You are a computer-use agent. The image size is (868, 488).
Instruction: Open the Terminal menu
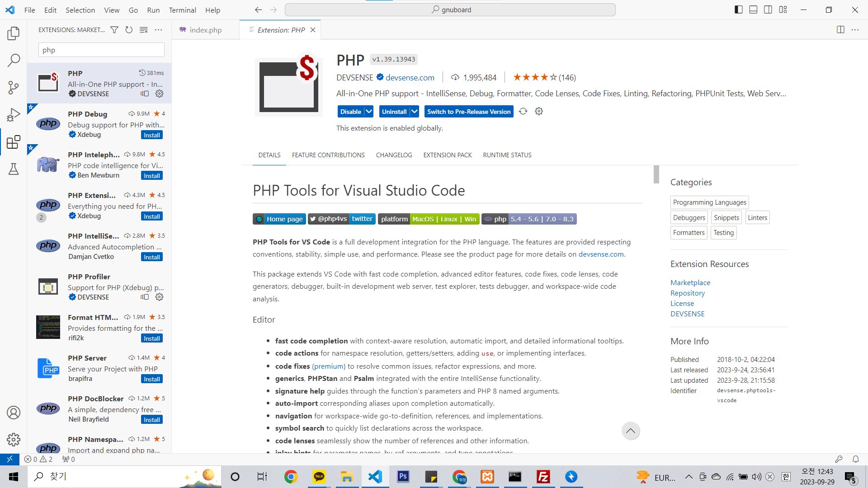point(182,10)
